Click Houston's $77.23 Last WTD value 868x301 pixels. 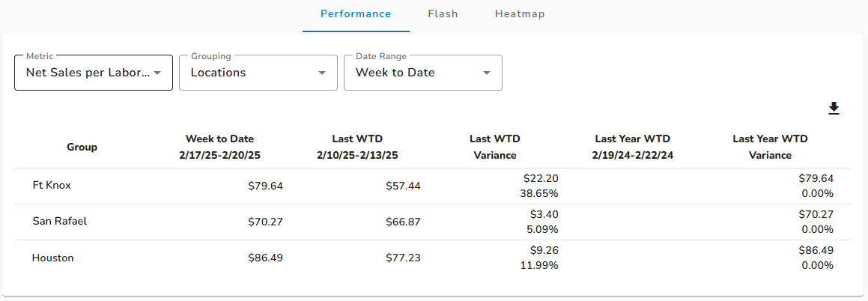pos(403,258)
